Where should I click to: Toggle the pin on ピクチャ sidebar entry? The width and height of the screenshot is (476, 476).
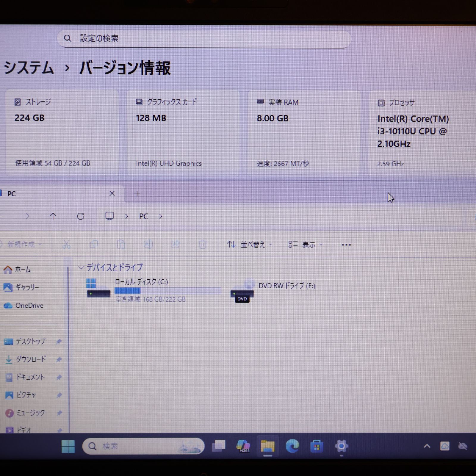click(59, 395)
